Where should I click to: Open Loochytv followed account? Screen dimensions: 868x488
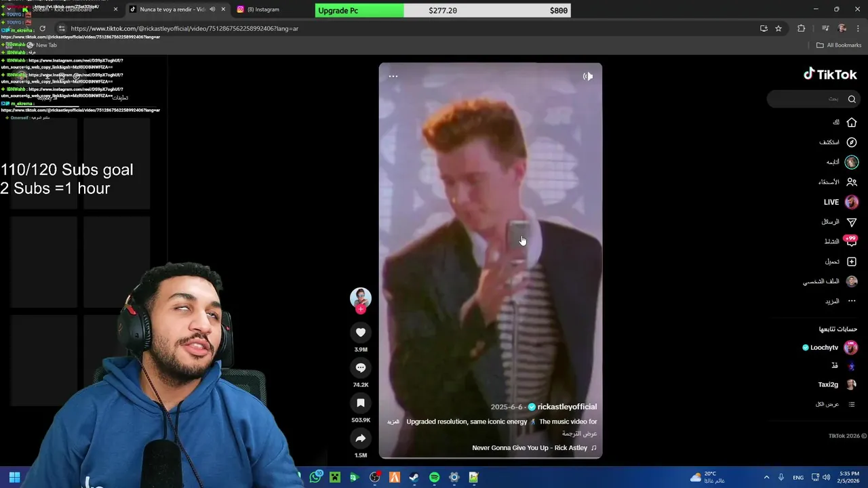click(830, 347)
